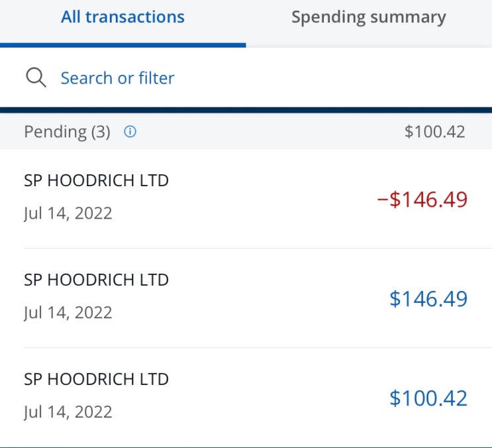Click the blue underline beneath All transactions
Image resolution: width=492 pixels, height=448 pixels.
[x=123, y=46]
